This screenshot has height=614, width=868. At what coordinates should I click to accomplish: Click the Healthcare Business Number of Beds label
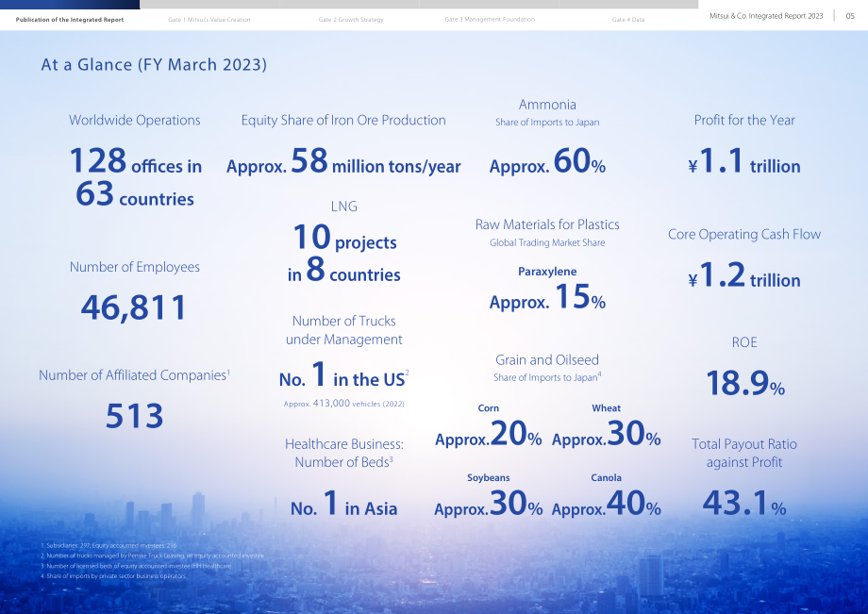[x=343, y=453]
